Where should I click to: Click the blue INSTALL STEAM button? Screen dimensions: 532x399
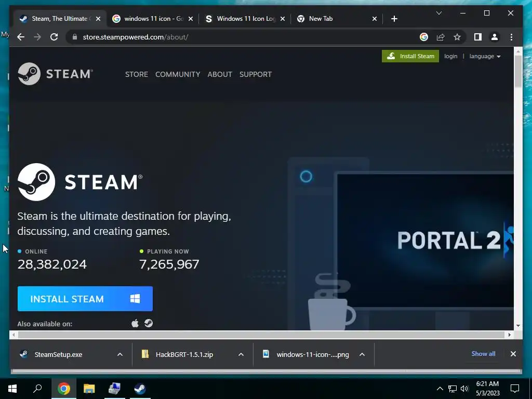pos(85,299)
